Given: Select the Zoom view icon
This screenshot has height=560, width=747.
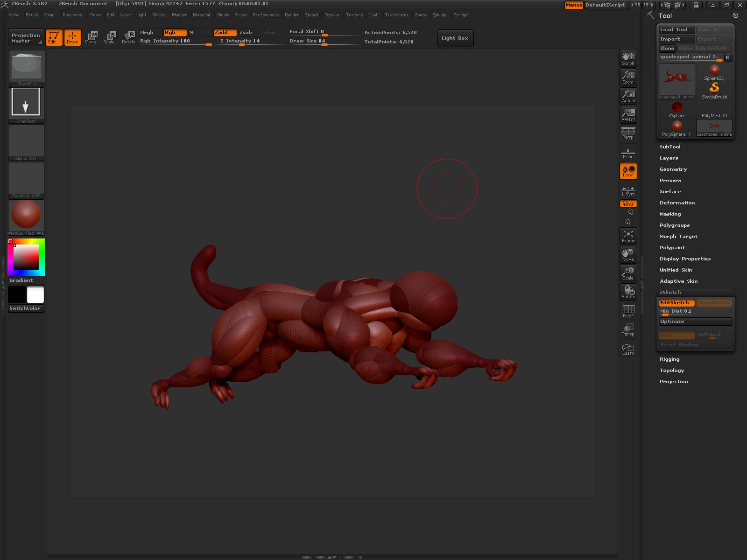Looking at the screenshot, I should [x=628, y=77].
